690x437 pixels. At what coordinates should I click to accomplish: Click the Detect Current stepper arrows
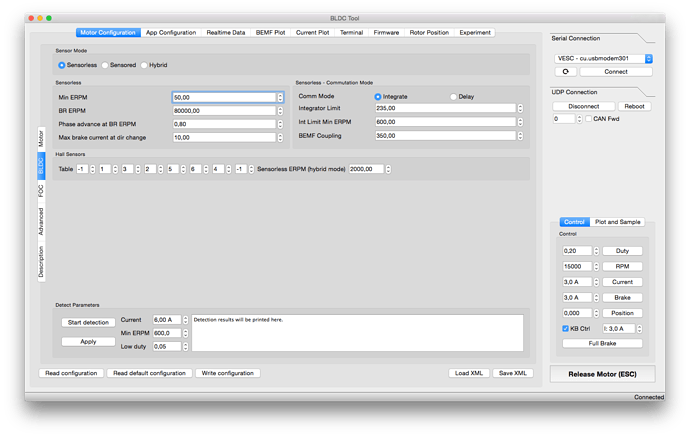tap(186, 320)
